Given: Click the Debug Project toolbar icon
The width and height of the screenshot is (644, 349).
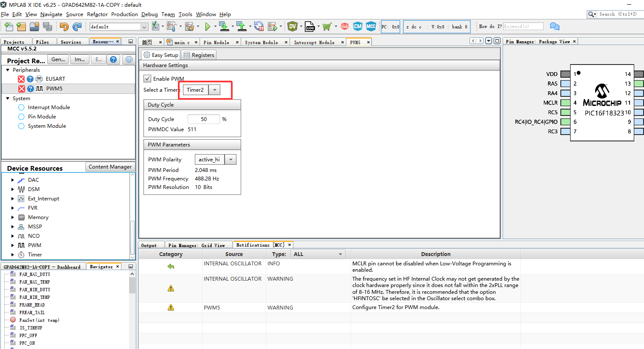Looking at the screenshot, I should pos(273,26).
